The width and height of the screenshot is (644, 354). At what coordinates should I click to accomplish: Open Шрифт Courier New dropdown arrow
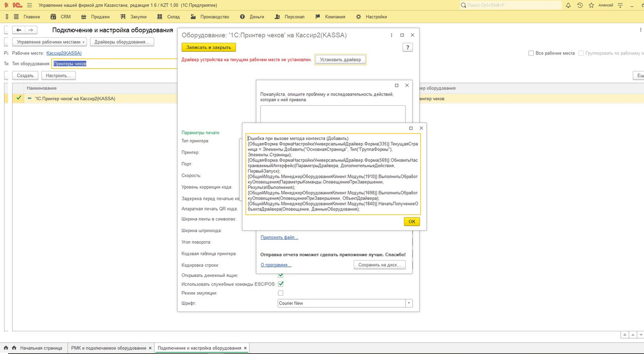point(409,303)
